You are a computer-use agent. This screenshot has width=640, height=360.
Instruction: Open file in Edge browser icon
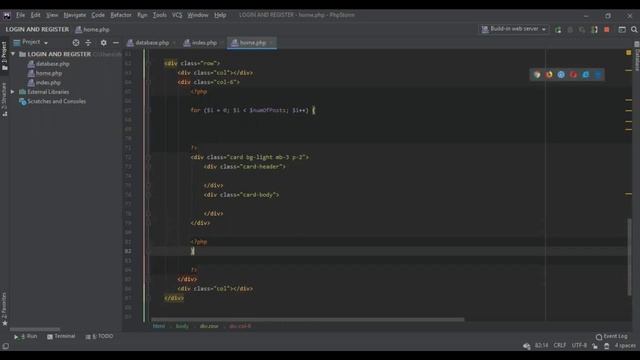(x=598, y=74)
